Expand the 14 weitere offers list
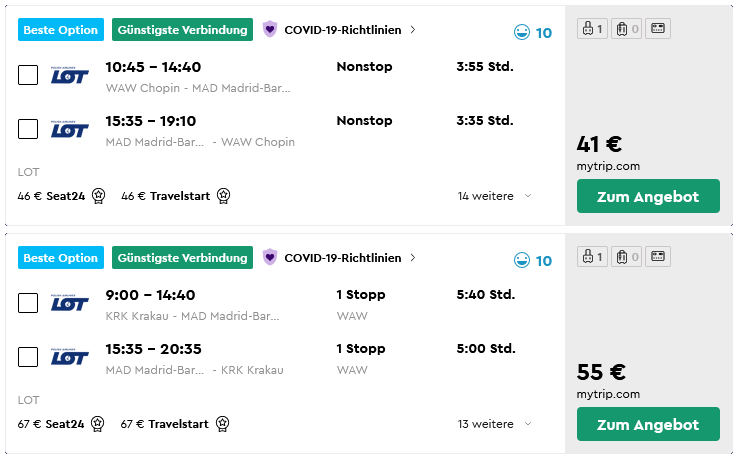This screenshot has width=738, height=460. 494,196
